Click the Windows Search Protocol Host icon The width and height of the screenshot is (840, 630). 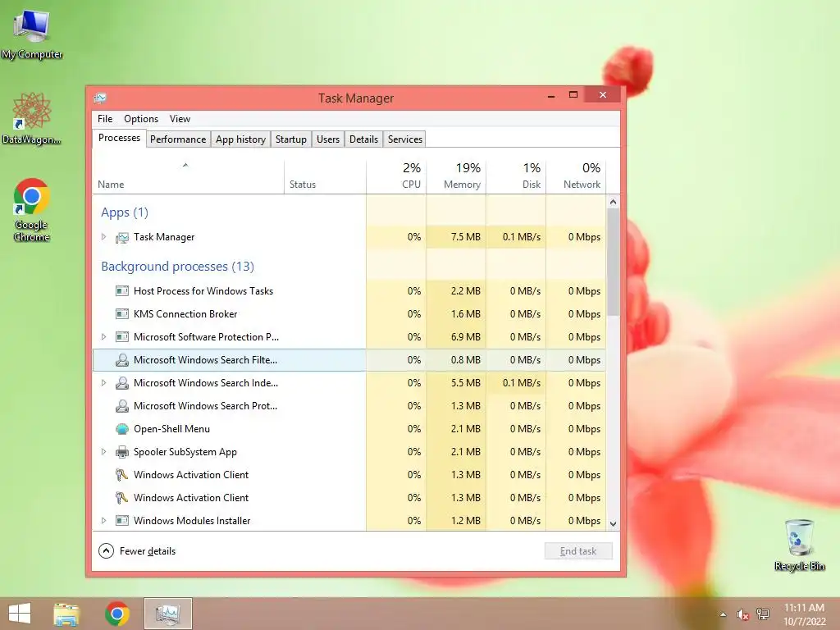pyautogui.click(x=122, y=406)
